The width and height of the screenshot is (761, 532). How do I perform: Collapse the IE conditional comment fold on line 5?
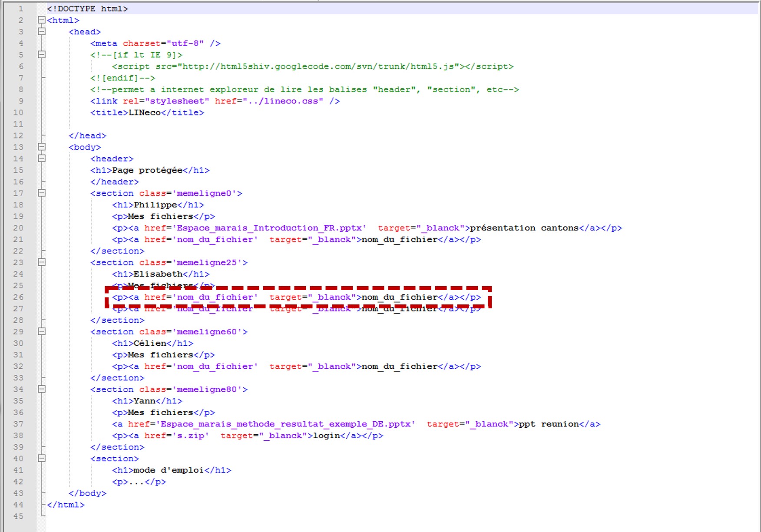click(x=42, y=55)
